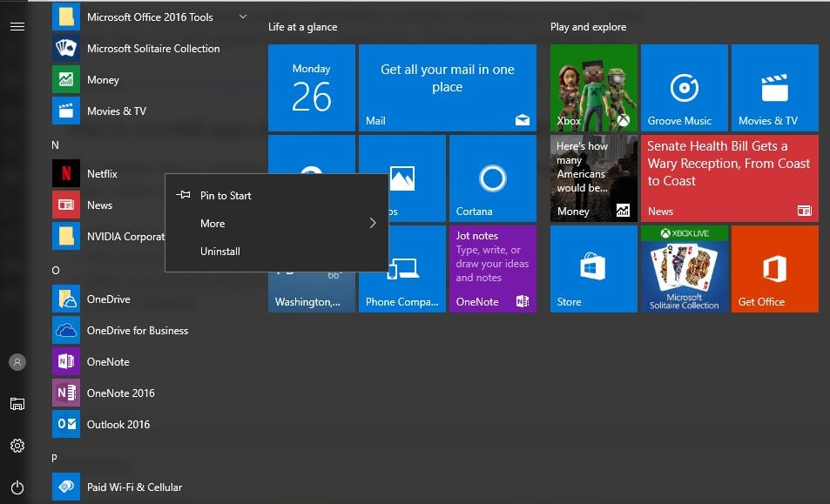Select Uninstall in context menu
The height and width of the screenshot is (504, 830).
coord(277,252)
